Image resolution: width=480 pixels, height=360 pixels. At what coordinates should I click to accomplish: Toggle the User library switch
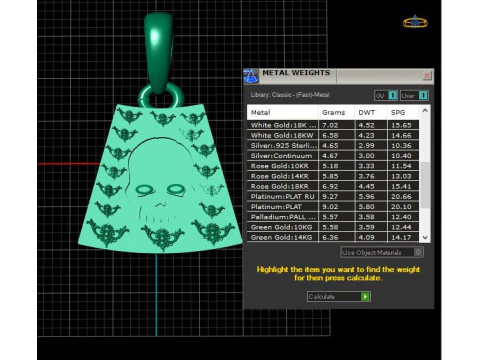[414, 96]
